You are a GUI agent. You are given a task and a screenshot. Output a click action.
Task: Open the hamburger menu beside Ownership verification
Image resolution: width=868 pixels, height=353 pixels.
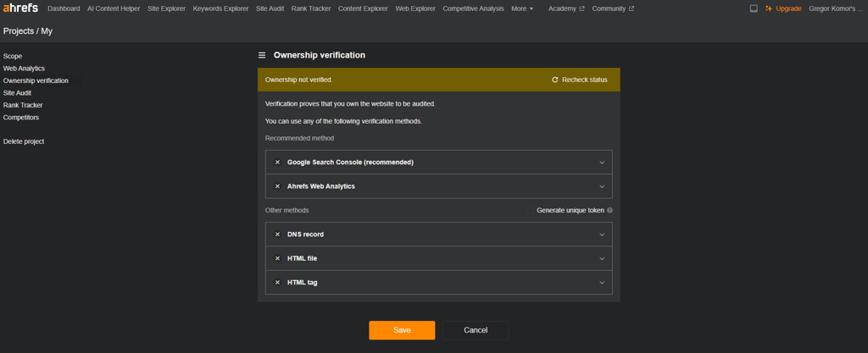click(x=262, y=55)
